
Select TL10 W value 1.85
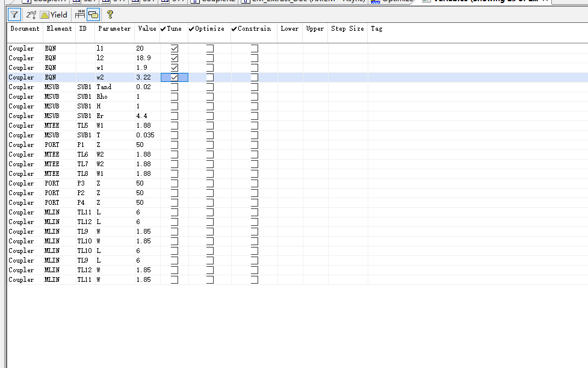pyautogui.click(x=144, y=241)
